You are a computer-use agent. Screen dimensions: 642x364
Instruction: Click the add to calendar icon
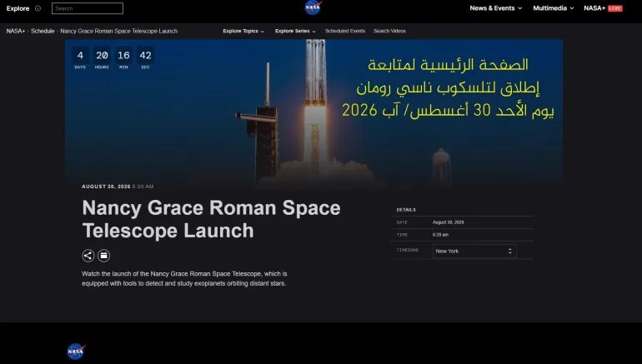pyautogui.click(x=103, y=256)
